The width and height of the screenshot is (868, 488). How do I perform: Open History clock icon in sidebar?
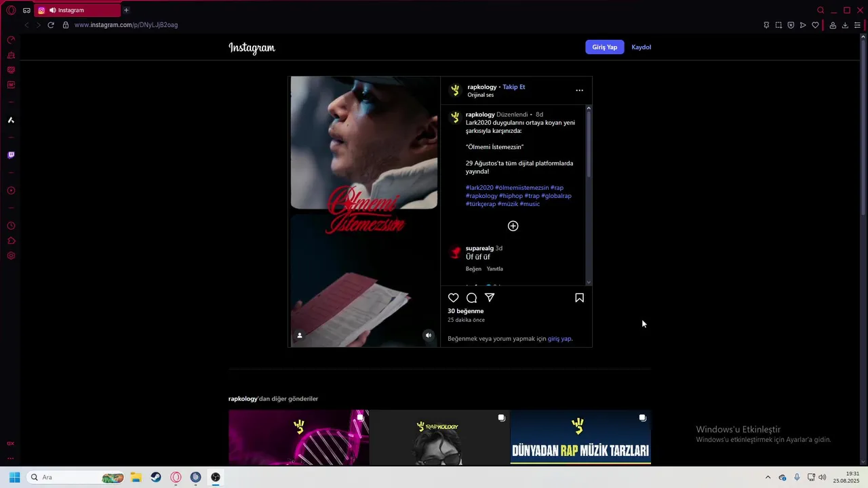pyautogui.click(x=11, y=226)
